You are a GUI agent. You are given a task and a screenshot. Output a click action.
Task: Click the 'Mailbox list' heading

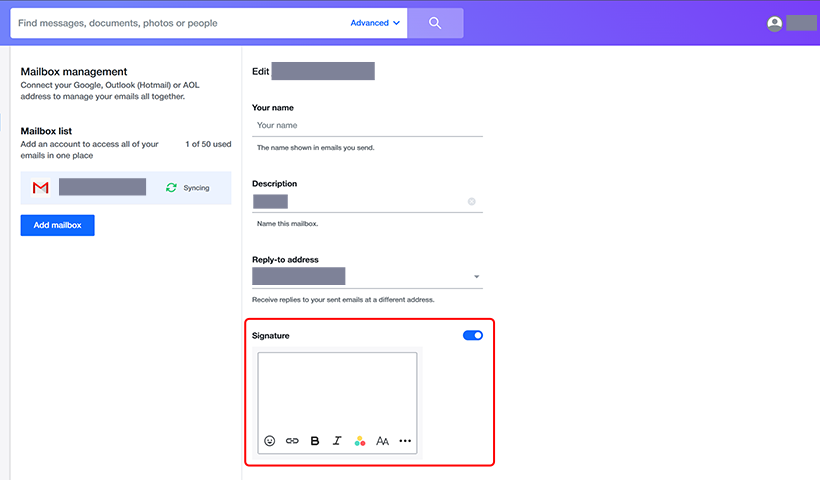pos(46,131)
